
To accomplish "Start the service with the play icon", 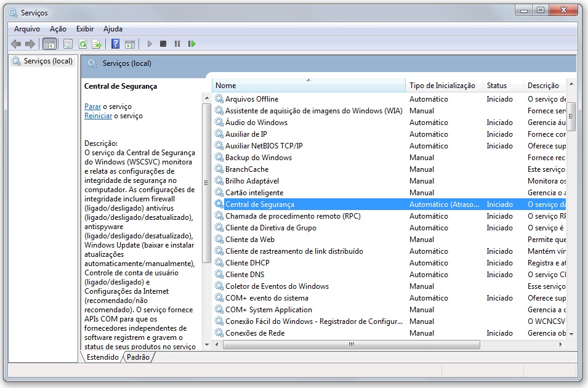I will [x=149, y=44].
